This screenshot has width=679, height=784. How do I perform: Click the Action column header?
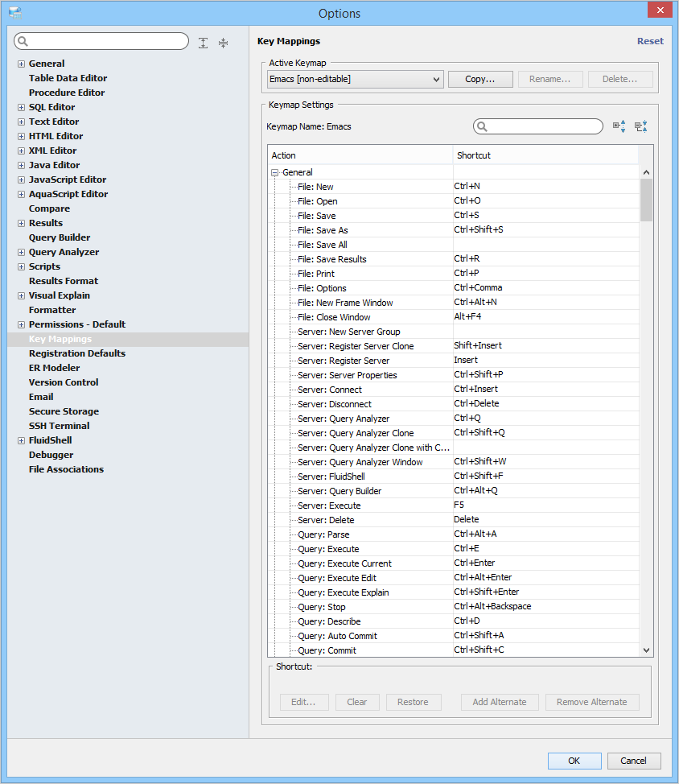tap(360, 155)
